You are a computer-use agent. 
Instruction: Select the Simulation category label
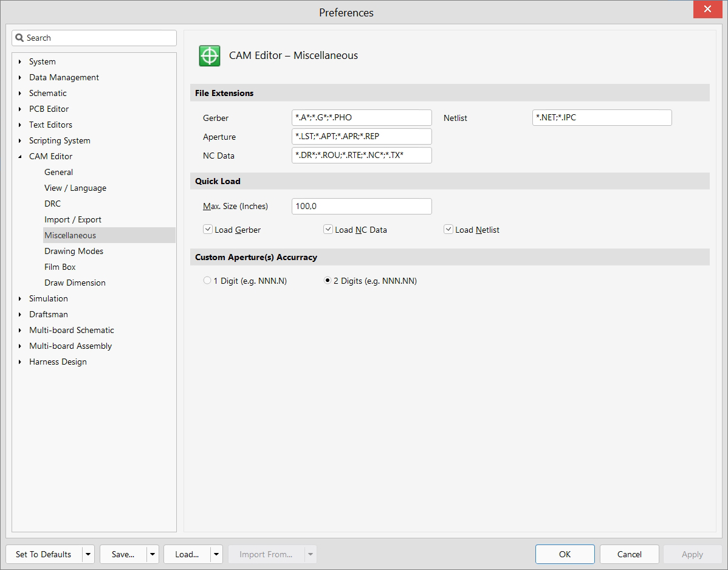(x=48, y=298)
